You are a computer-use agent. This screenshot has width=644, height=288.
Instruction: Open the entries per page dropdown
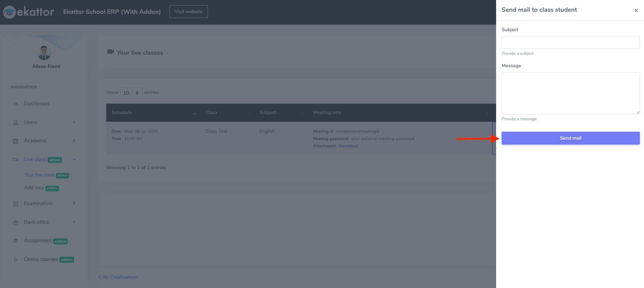131,93
